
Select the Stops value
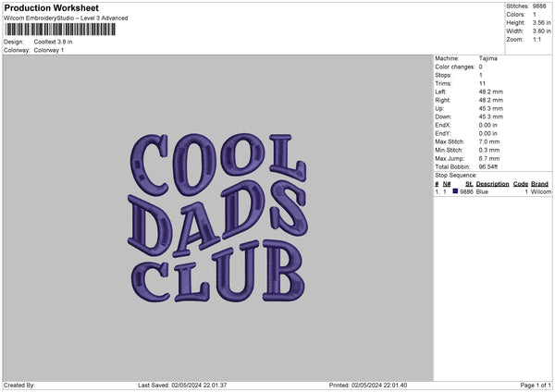click(481, 75)
